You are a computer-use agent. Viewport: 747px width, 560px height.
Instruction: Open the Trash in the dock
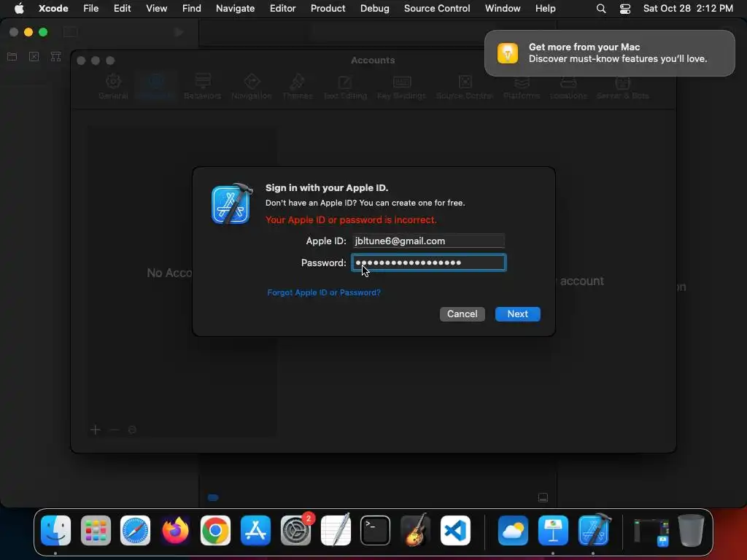coord(692,531)
